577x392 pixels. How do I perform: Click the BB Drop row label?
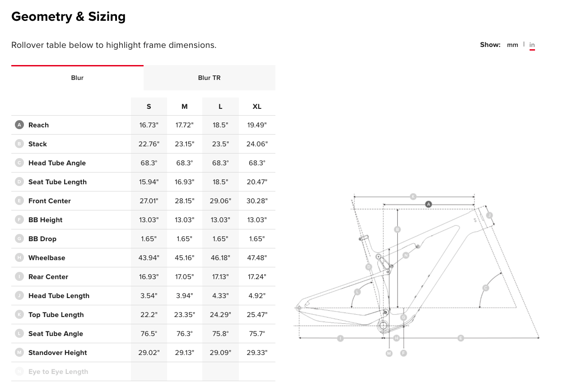pos(42,239)
